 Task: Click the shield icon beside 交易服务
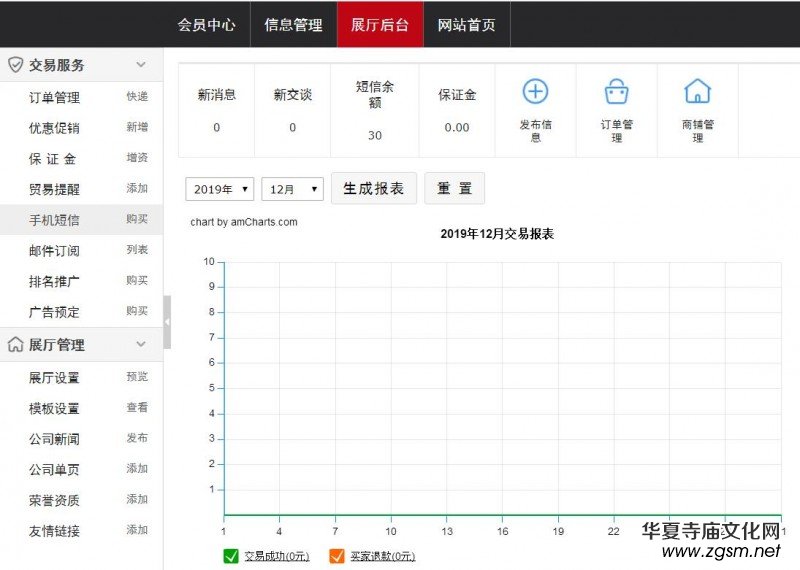tap(15, 65)
